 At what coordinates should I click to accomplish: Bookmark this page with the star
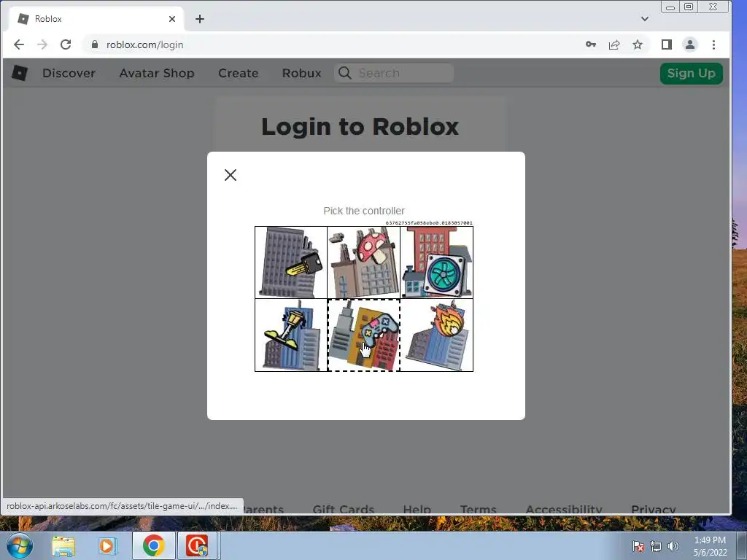[638, 44]
